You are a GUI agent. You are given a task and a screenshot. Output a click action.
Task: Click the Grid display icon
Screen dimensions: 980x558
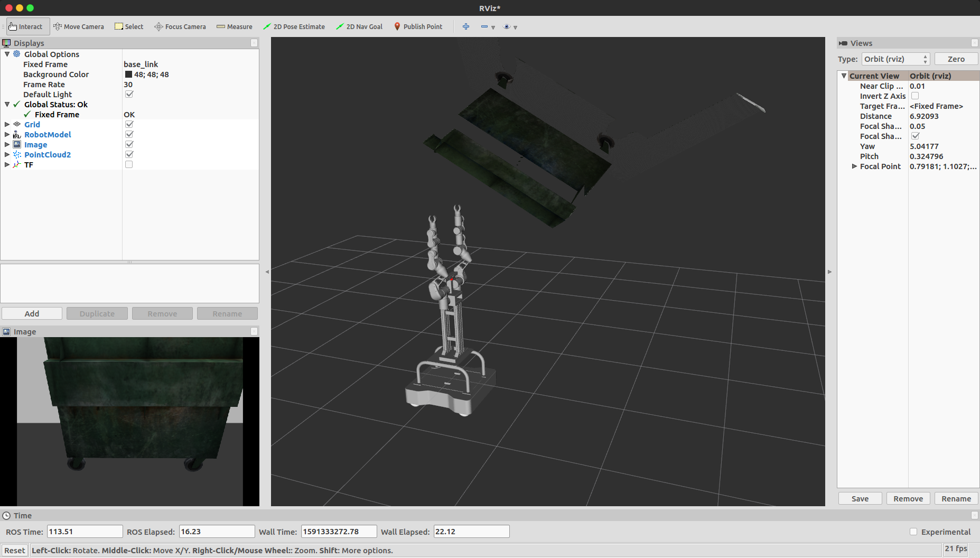(17, 124)
